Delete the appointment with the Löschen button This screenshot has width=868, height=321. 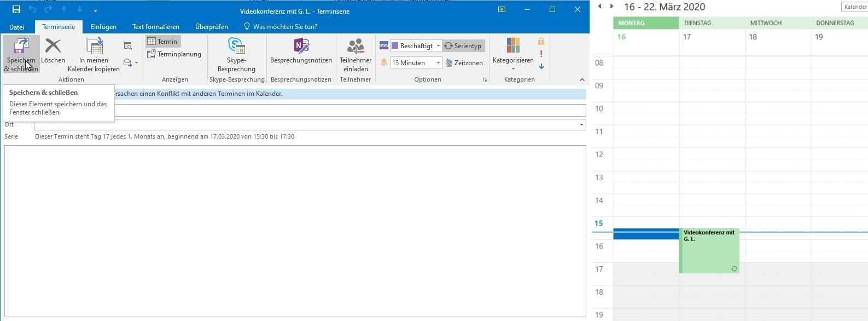pyautogui.click(x=53, y=51)
